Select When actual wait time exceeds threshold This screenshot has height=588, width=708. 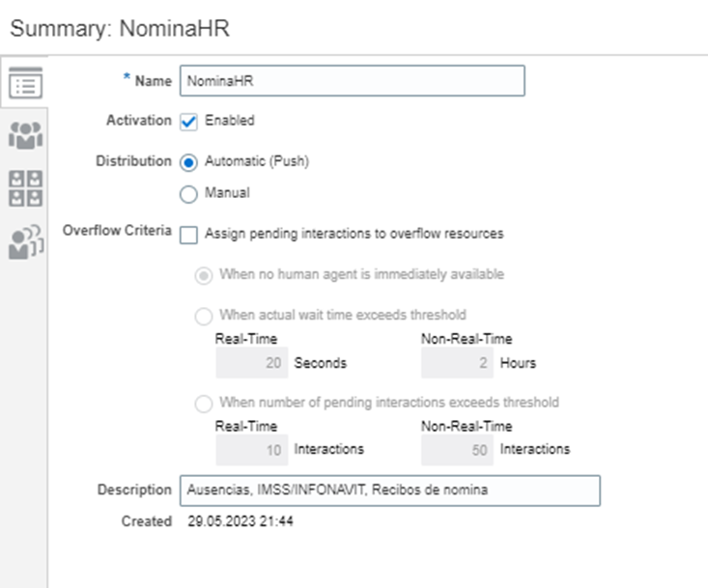tap(204, 316)
